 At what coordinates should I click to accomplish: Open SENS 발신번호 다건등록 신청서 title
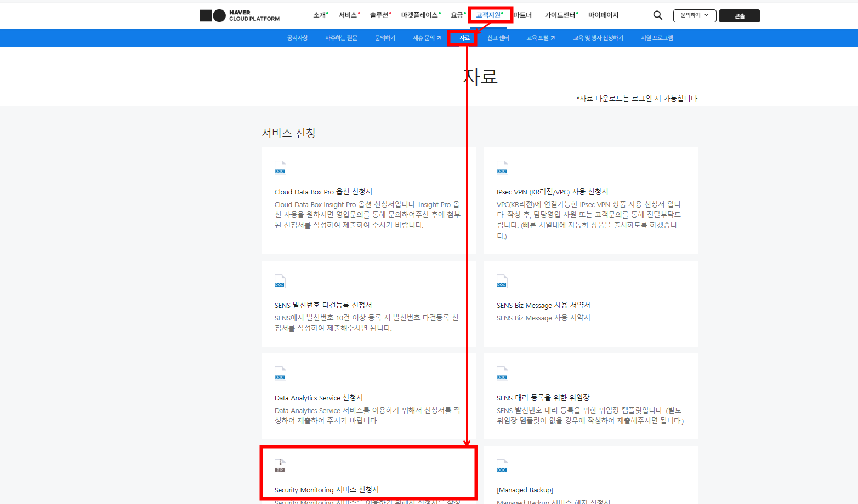(x=323, y=305)
